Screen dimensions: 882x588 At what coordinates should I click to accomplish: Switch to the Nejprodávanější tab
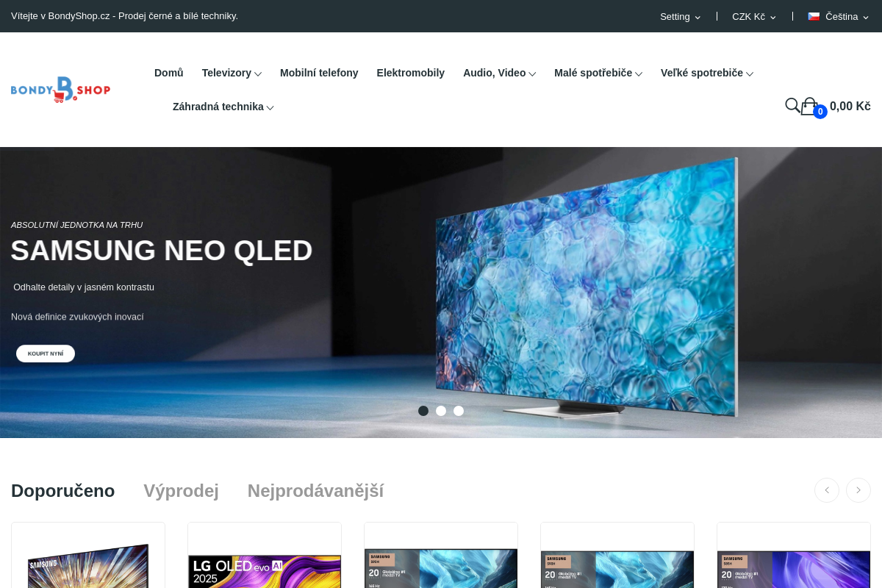(315, 490)
